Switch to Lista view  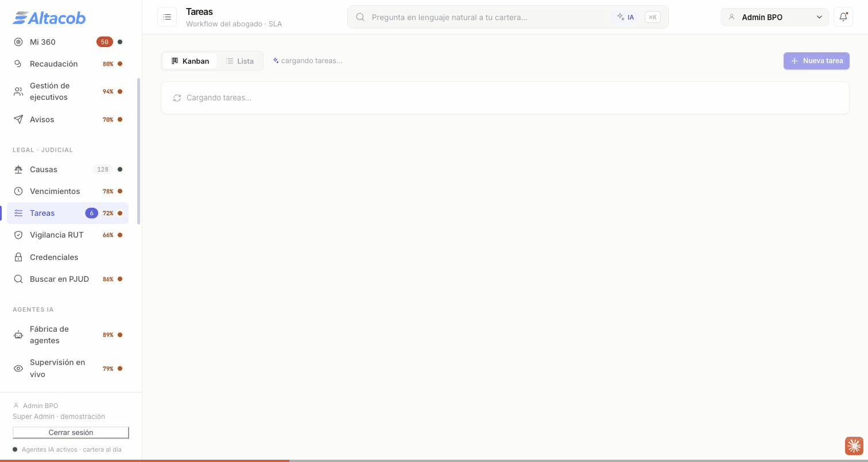point(240,61)
